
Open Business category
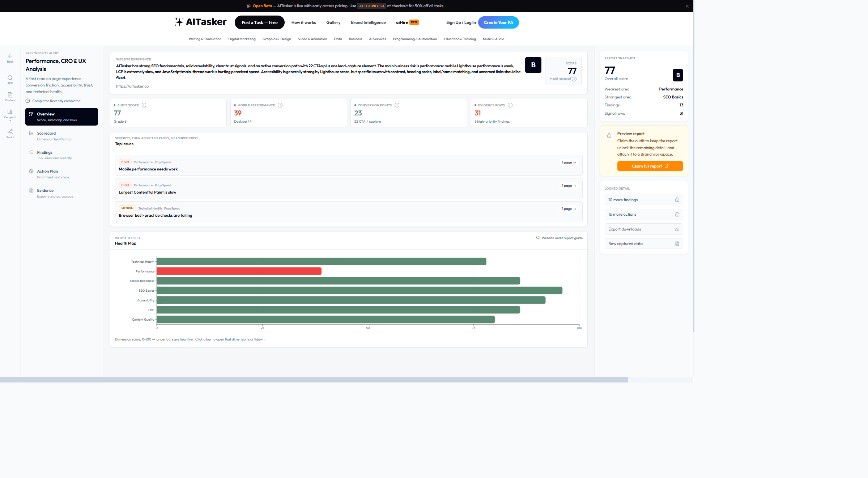355,39
